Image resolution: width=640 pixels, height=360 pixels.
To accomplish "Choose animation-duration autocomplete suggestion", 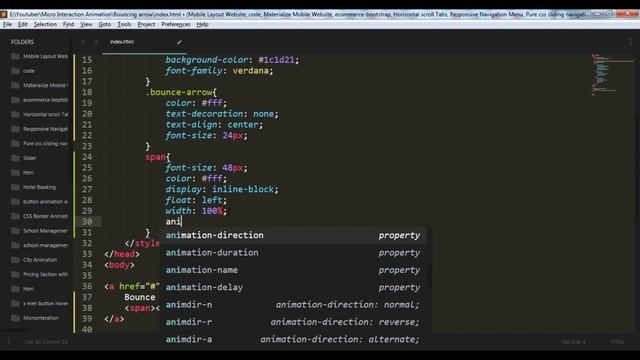I will [293, 253].
